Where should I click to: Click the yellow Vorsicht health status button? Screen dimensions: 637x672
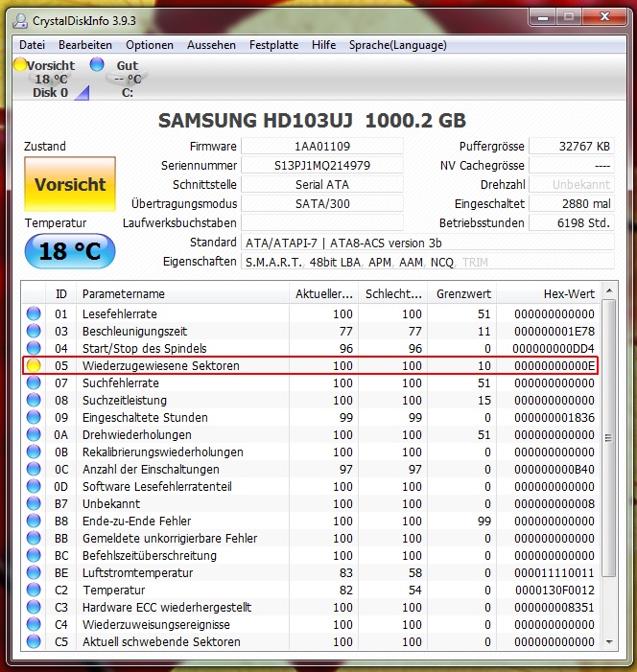tap(70, 184)
